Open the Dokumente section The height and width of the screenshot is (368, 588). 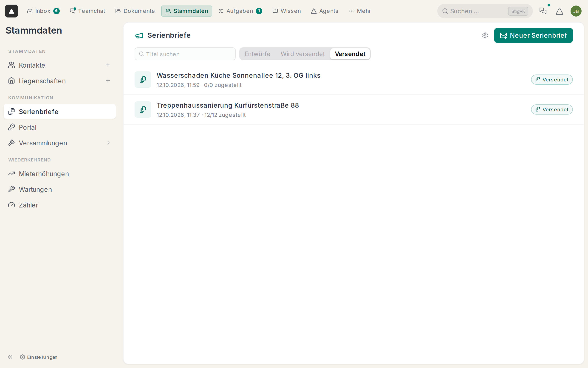[135, 11]
